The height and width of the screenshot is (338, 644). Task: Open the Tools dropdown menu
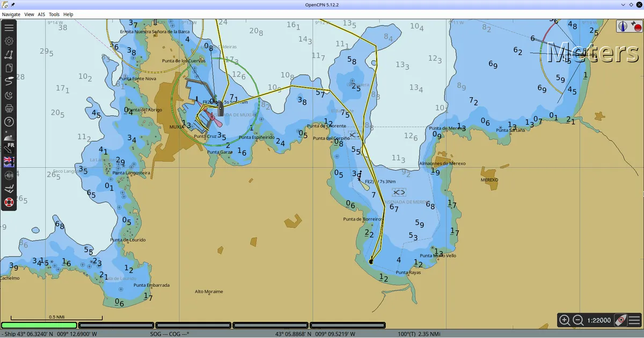[54, 14]
